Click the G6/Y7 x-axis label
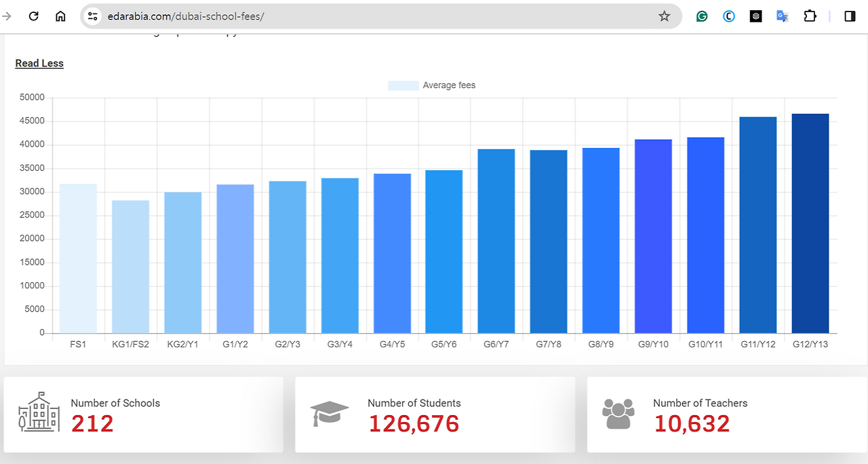The image size is (868, 464). [x=496, y=345]
